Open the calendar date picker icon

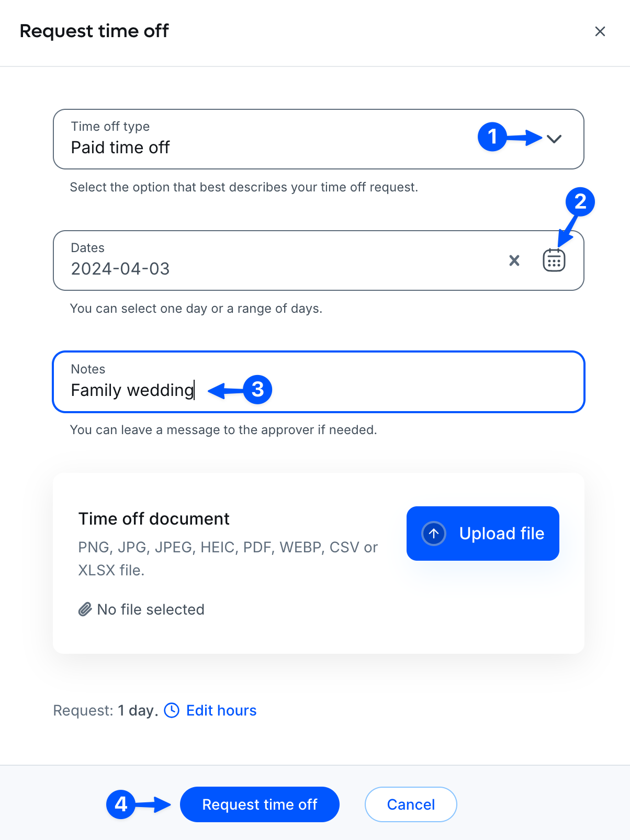[554, 260]
